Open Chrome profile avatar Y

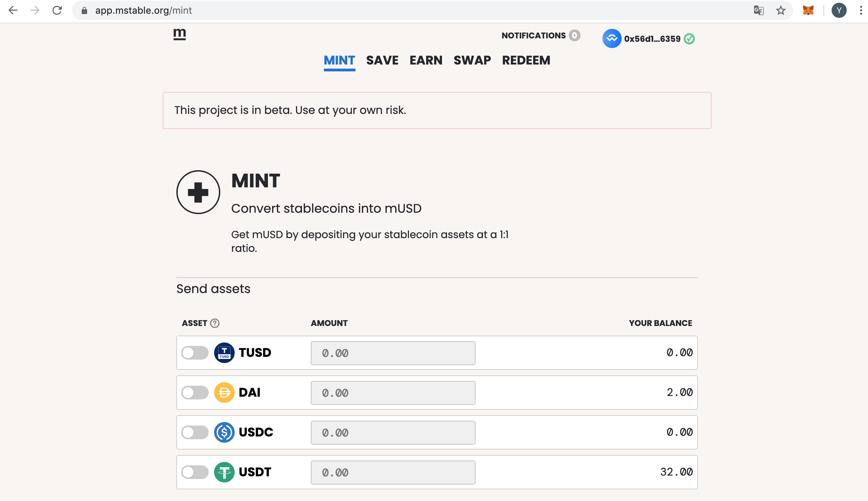(839, 10)
